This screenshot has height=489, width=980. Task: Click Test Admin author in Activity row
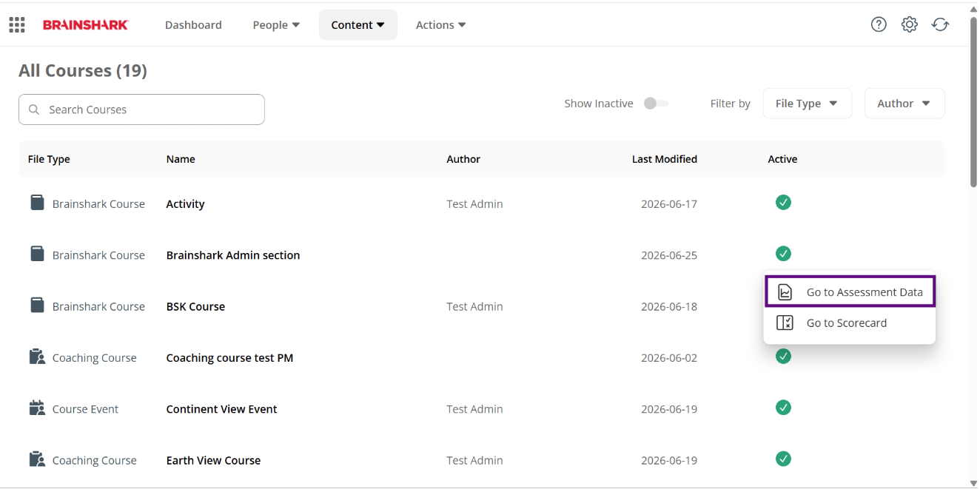[474, 204]
